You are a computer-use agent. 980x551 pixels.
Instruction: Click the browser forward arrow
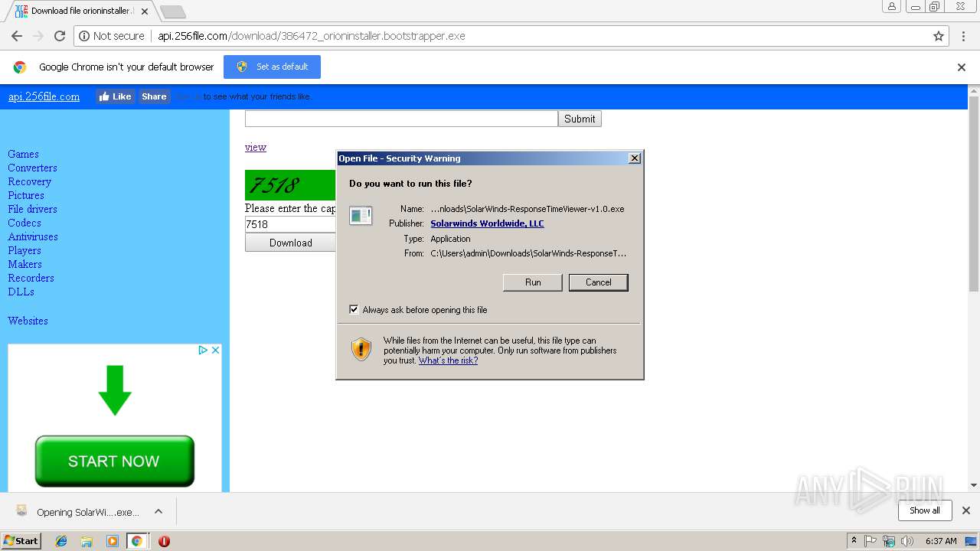click(x=38, y=36)
